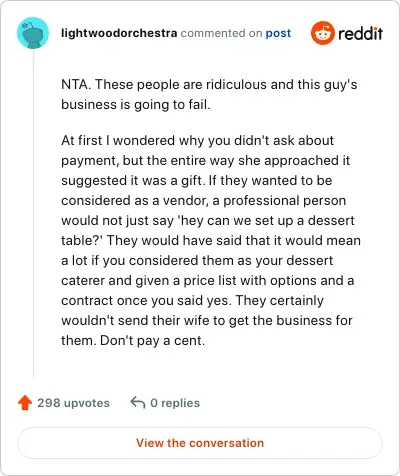Click the orange Reddit Snoo logo

322,33
